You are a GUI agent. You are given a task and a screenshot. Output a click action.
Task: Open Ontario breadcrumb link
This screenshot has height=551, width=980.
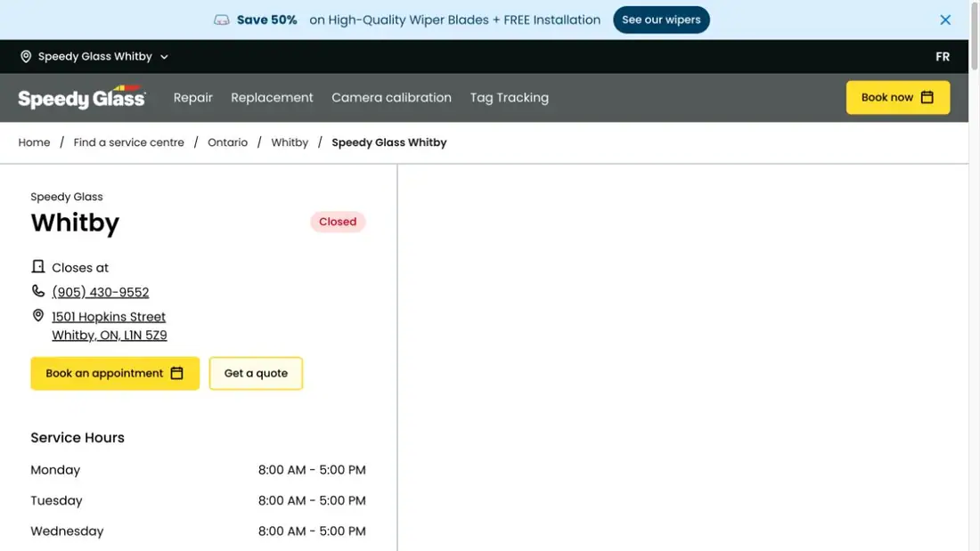coord(227,142)
